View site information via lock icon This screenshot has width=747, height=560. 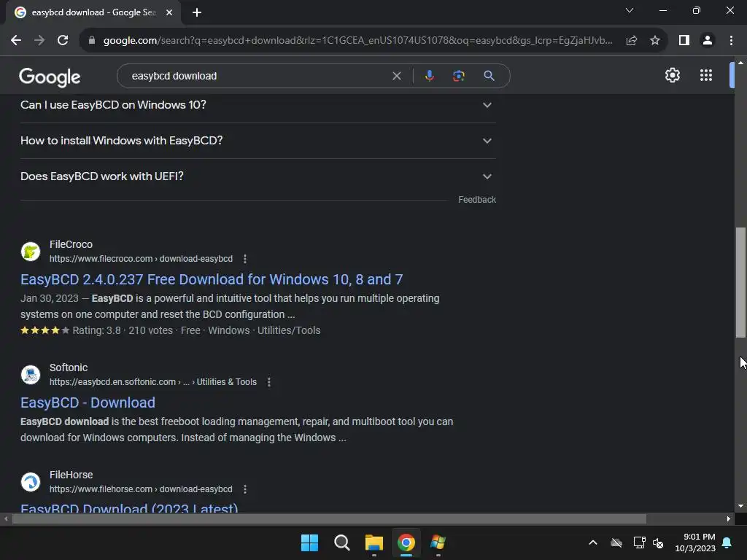pos(92,41)
